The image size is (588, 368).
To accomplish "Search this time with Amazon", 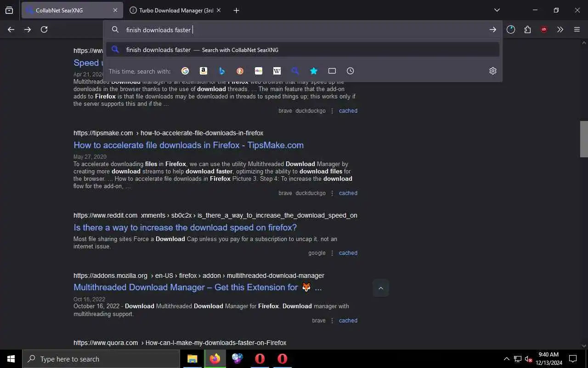I will (x=204, y=71).
